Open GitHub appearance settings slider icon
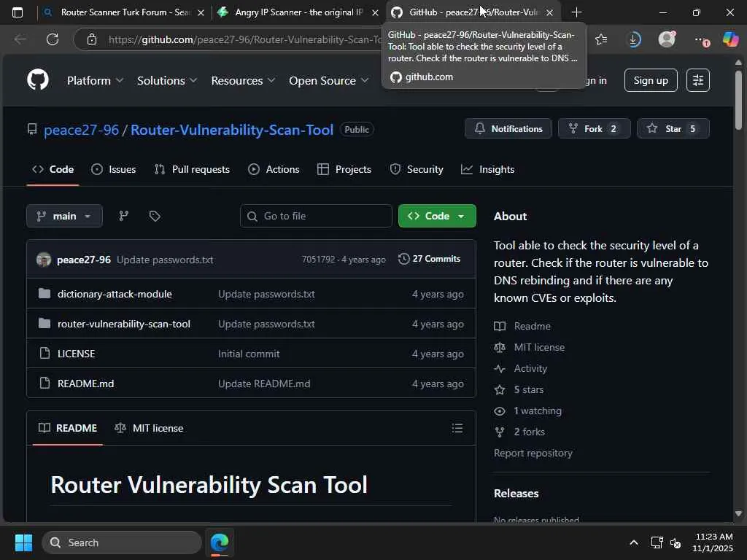The image size is (747, 560). click(698, 80)
